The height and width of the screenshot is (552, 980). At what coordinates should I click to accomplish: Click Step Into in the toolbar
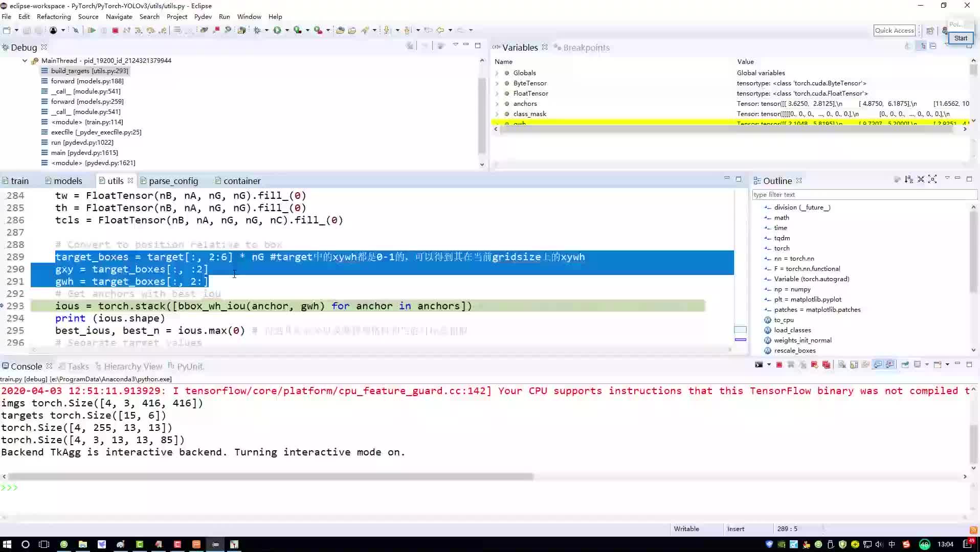tap(139, 30)
